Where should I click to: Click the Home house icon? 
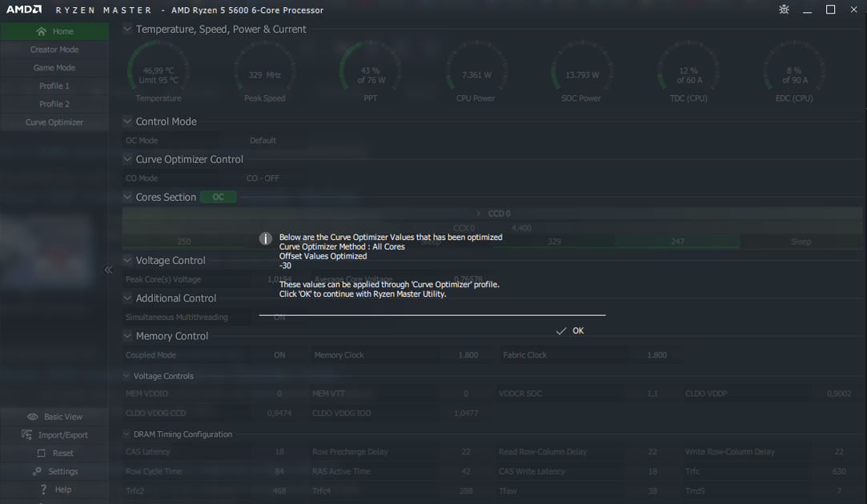(x=41, y=31)
